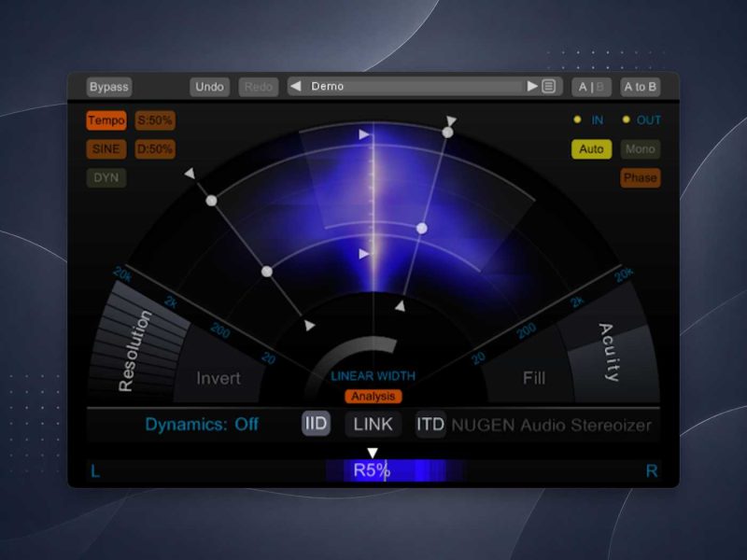Select the top node on right line

(x=447, y=133)
